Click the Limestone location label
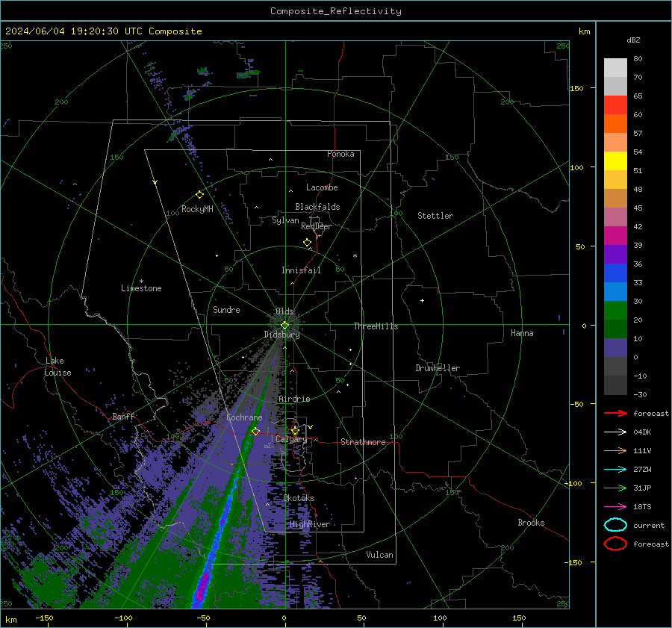Viewport: 672px width, 628px height. [141, 288]
